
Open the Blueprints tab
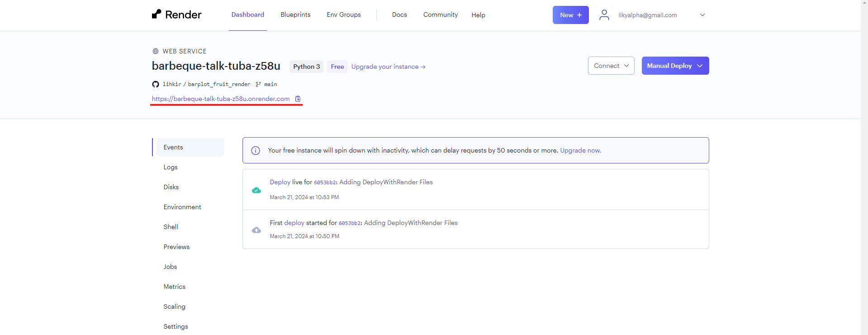point(295,14)
